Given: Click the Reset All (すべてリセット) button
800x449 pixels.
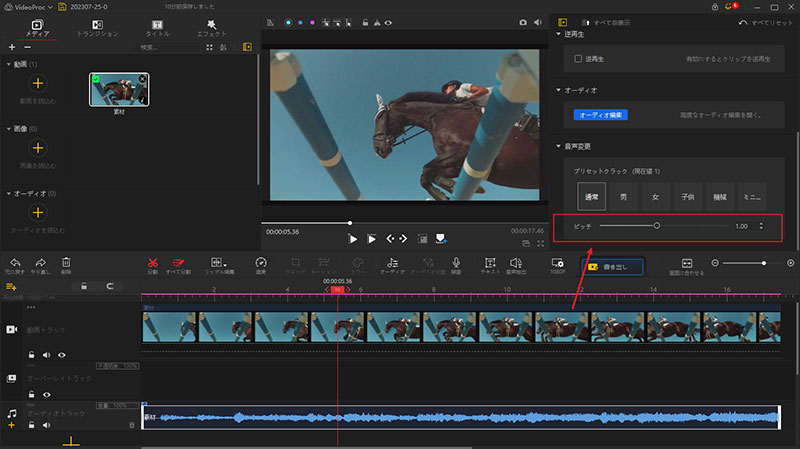Looking at the screenshot, I should point(766,23).
